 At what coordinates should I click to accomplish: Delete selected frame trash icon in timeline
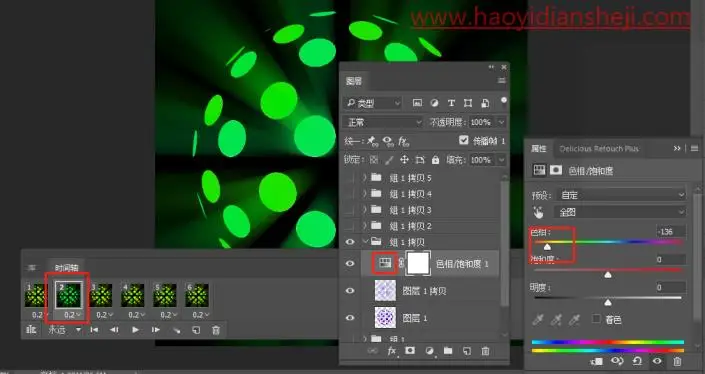click(x=216, y=330)
